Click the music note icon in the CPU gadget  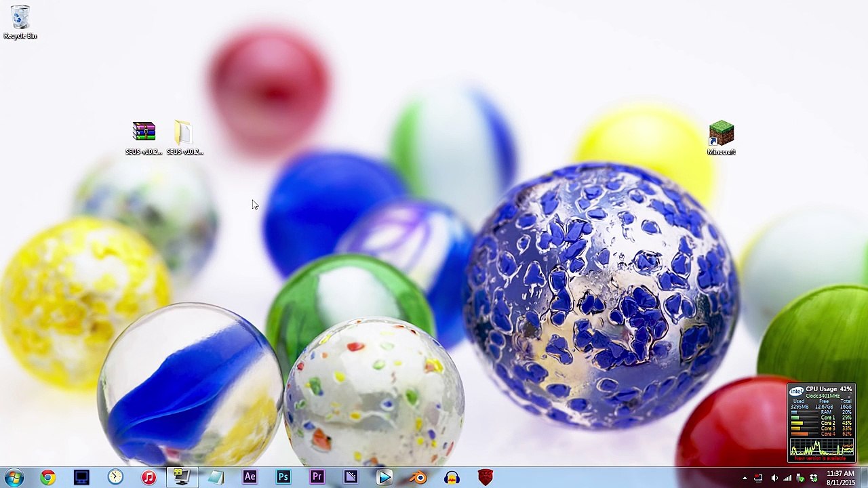pyautogui.click(x=850, y=395)
